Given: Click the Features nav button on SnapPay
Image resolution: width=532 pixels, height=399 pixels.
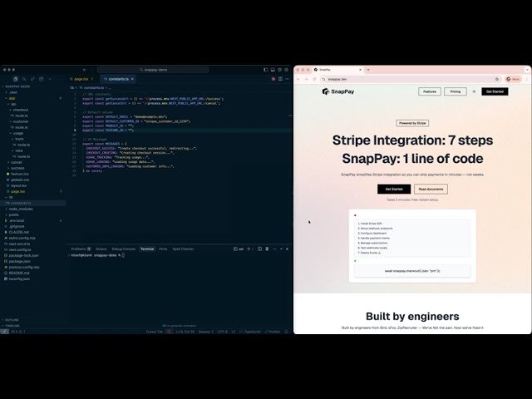Looking at the screenshot, I should coord(430,91).
